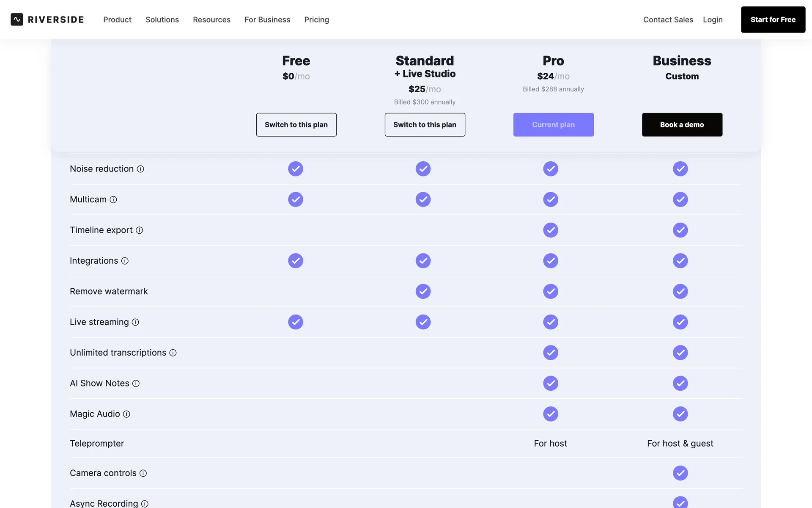Click Free plan Noise reduction checkmark

coord(296,169)
